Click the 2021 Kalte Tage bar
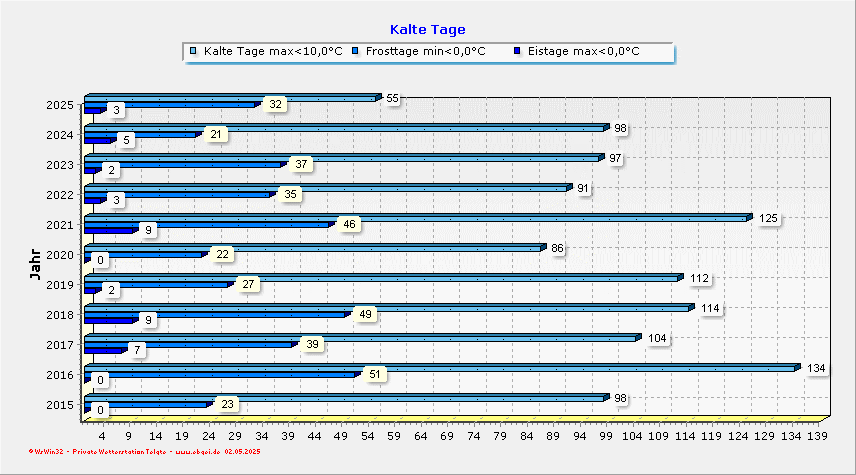This screenshot has width=856, height=475. coord(419,218)
